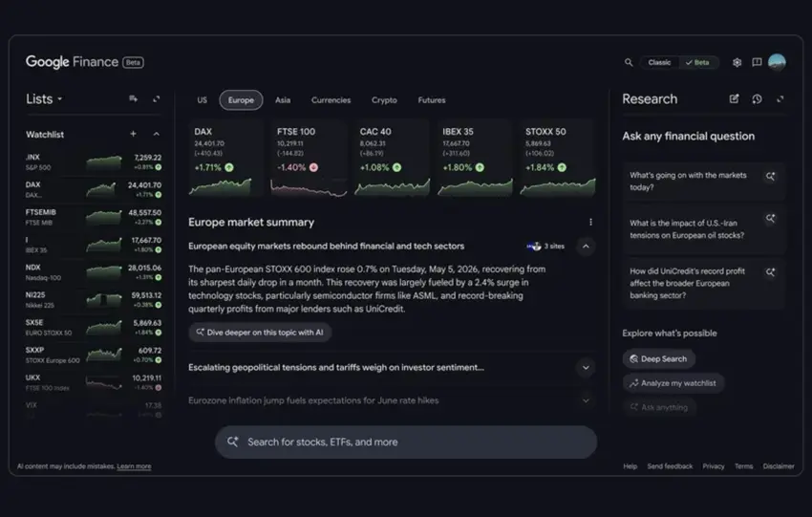This screenshot has width=812, height=517.
Task: Expand the geopolitical tensions and tariffs story
Action: [586, 367]
